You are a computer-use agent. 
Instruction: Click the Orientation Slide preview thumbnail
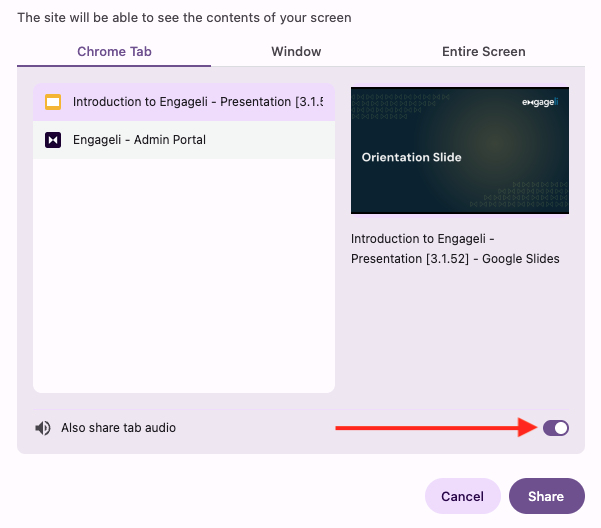point(460,150)
